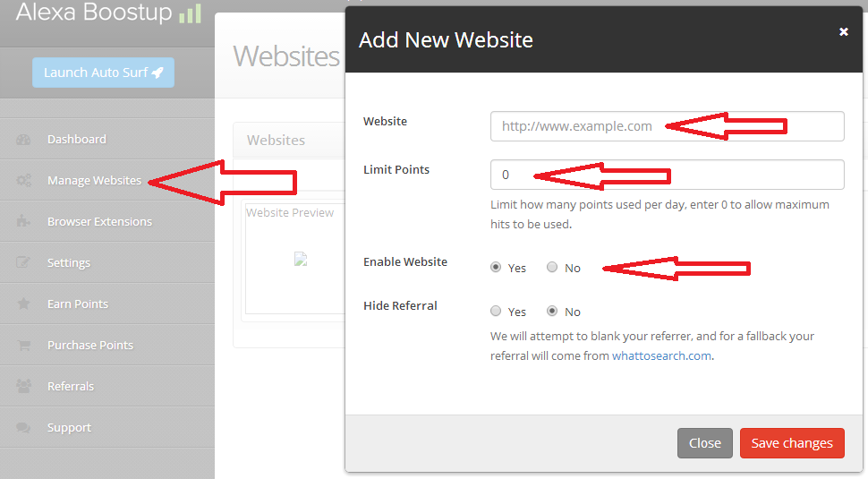The height and width of the screenshot is (479, 868).
Task: Focus the Website URL input field
Action: (x=667, y=126)
